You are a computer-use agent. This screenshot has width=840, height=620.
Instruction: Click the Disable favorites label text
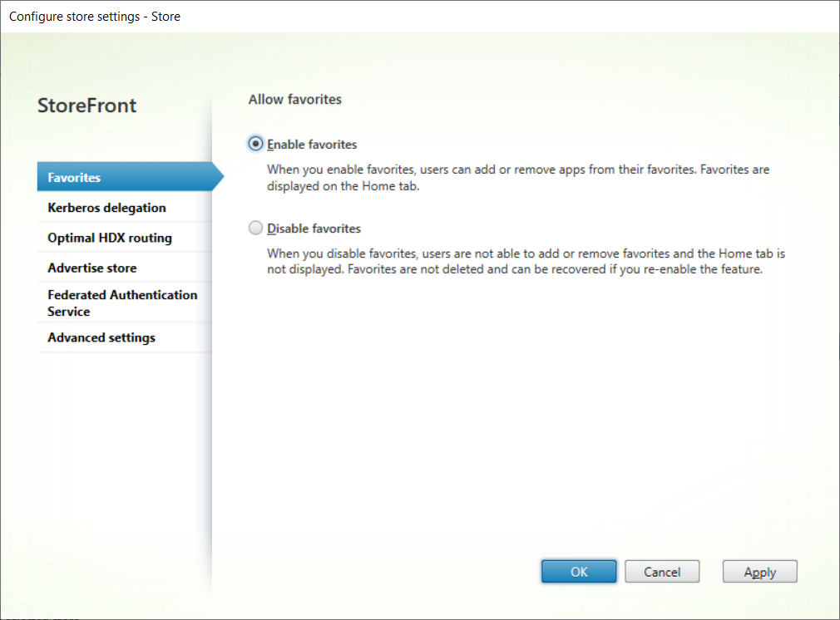(x=314, y=229)
